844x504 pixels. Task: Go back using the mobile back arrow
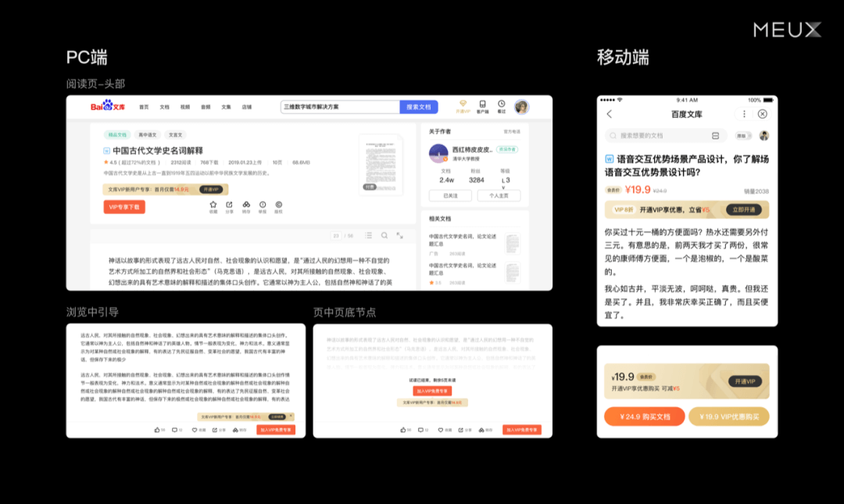pos(610,114)
